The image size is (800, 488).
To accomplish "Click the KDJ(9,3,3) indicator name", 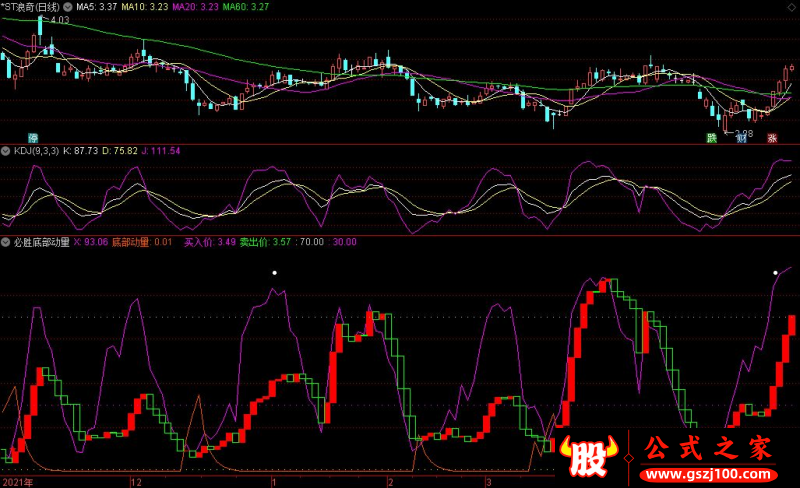I will (36, 151).
